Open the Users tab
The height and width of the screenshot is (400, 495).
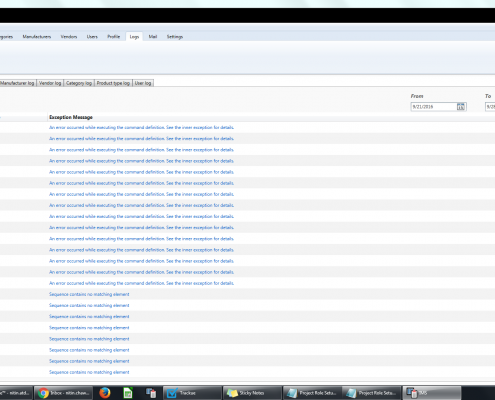[x=92, y=37]
